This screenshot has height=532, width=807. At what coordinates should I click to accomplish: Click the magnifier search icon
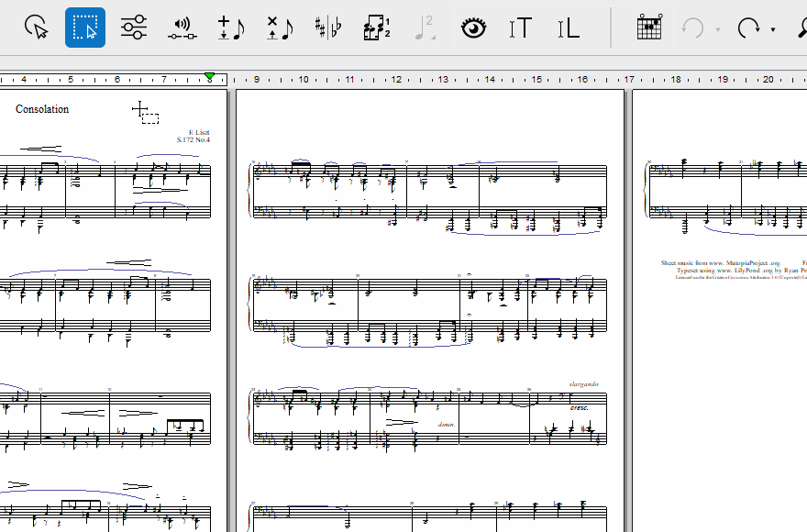(x=801, y=28)
